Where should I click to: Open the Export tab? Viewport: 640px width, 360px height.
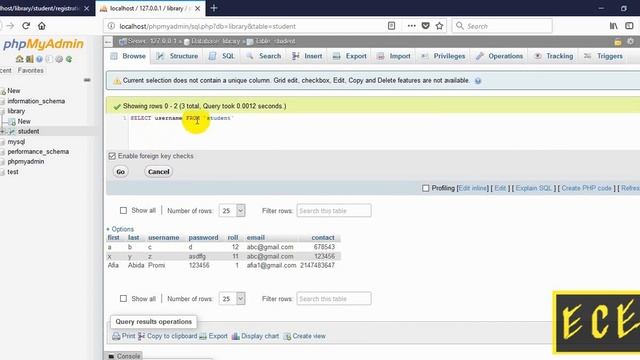pyautogui.click(x=350, y=56)
